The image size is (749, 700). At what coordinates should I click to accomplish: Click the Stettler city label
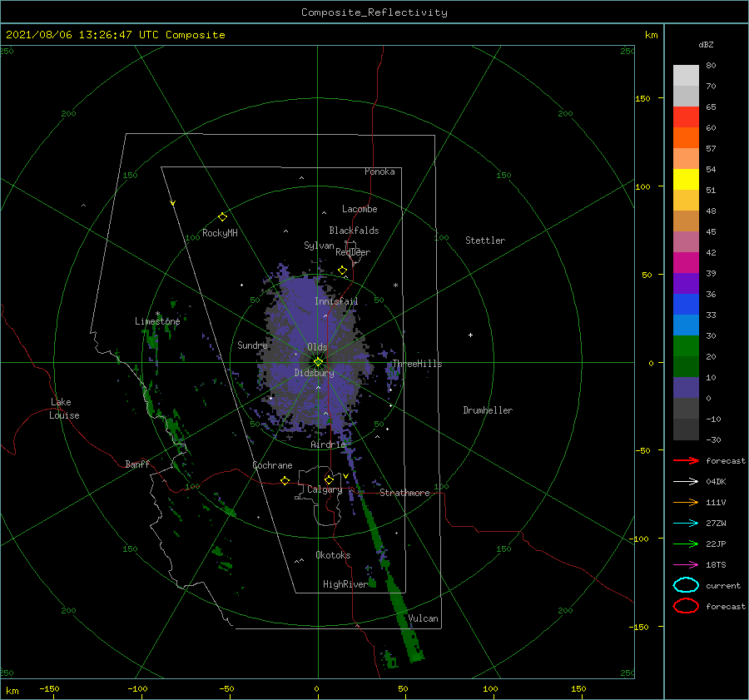[485, 241]
